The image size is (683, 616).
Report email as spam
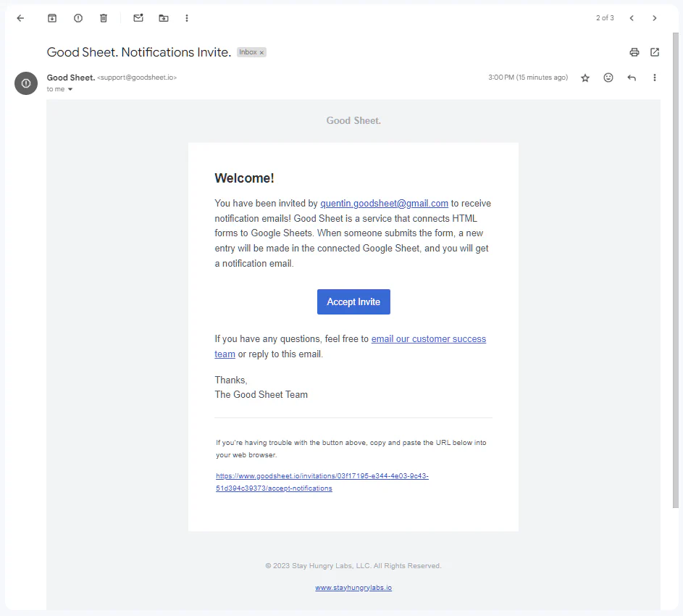(x=78, y=18)
